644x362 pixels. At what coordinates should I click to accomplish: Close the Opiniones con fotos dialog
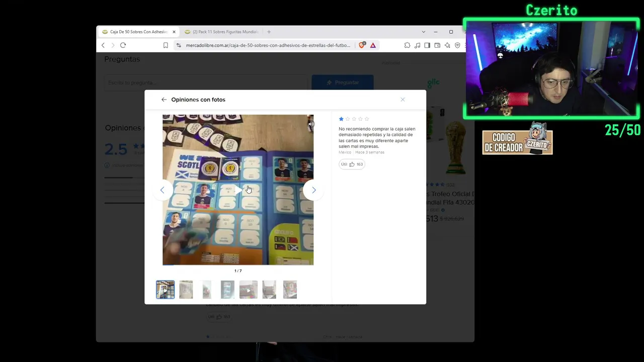[403, 100]
